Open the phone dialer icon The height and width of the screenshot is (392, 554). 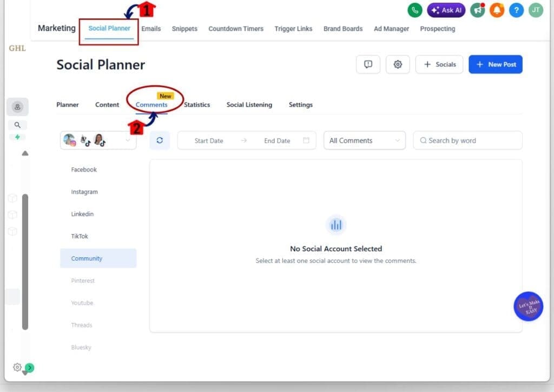click(x=414, y=10)
